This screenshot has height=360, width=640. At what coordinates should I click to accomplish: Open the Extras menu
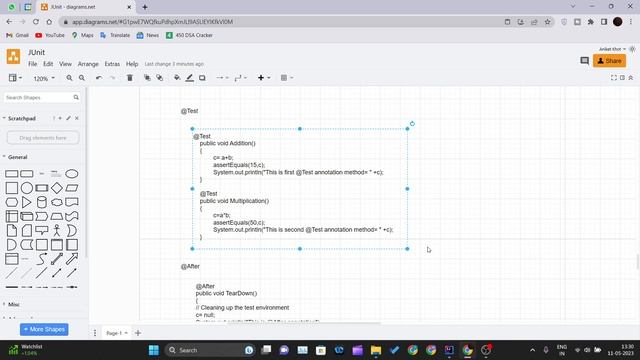112,64
